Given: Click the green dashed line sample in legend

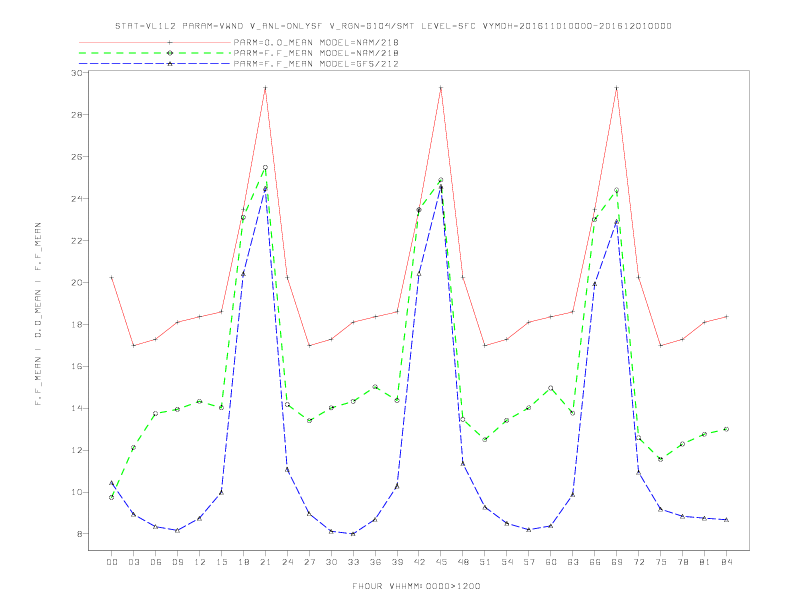Looking at the screenshot, I should tap(155, 53).
